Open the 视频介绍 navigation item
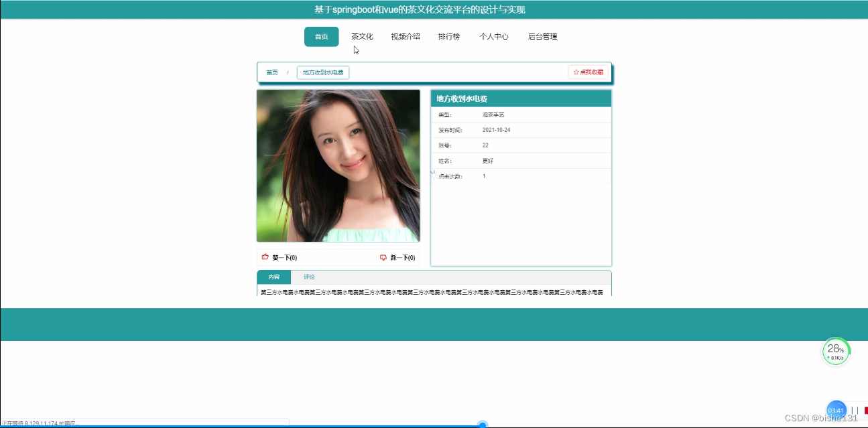The width and height of the screenshot is (868, 428). pos(405,36)
